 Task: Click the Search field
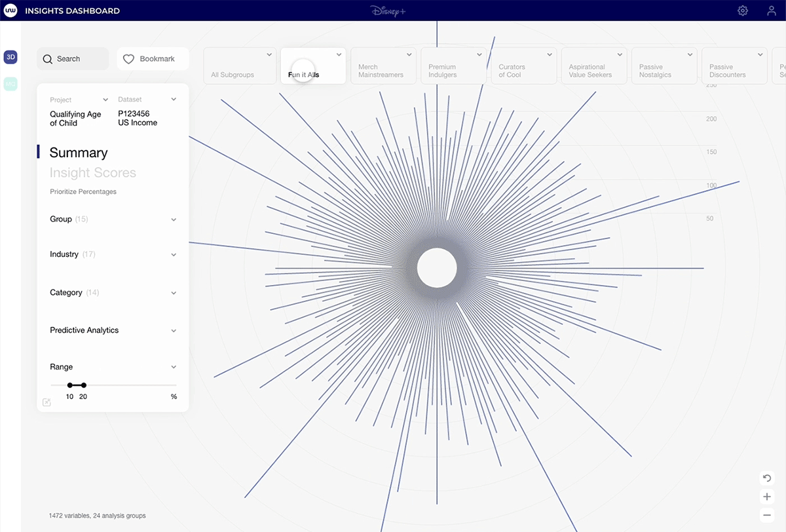[x=73, y=59]
